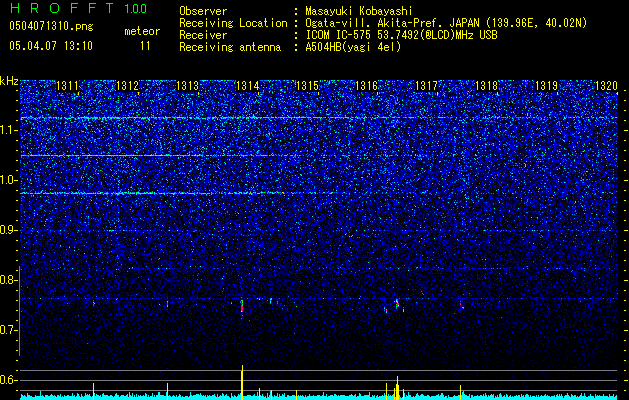Click the 0.9 frequency axis label
This screenshot has width=629, height=400.
tap(8, 230)
